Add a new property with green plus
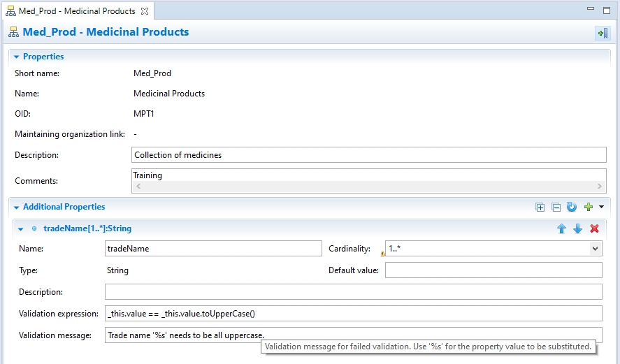The height and width of the screenshot is (364, 620). [588, 208]
